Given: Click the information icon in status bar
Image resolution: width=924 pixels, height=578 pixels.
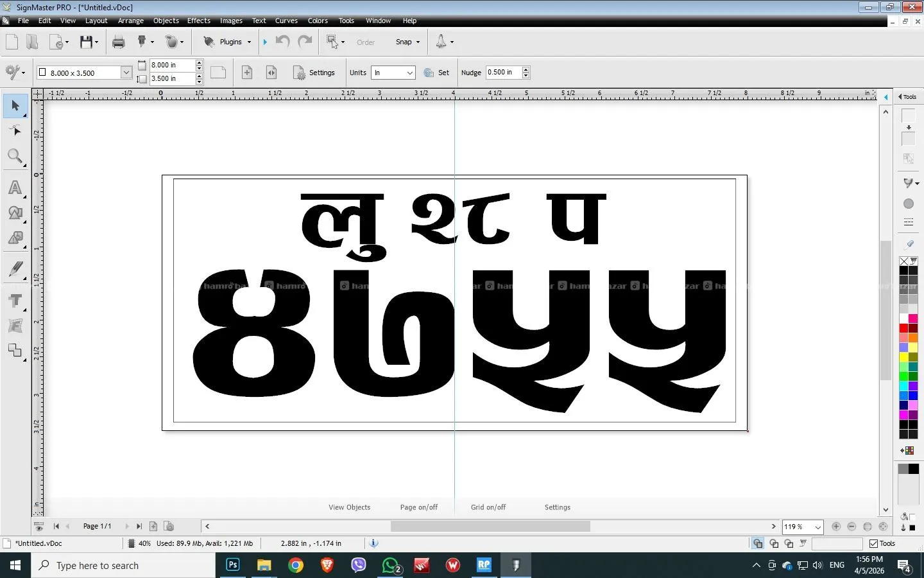Looking at the screenshot, I should [373, 543].
